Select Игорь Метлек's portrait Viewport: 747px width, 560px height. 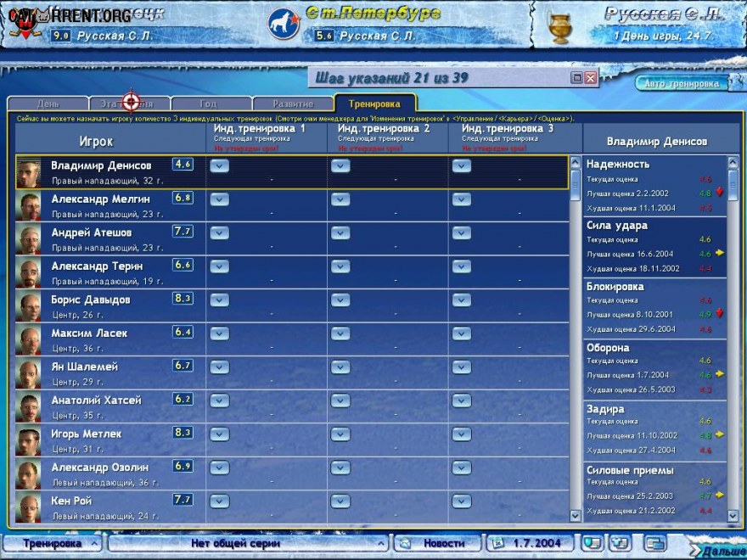coord(29,441)
